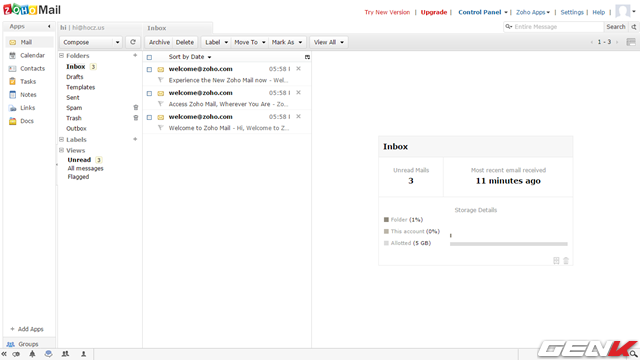The image size is (640, 360).
Task: Collapse the Labels section
Action: point(62,140)
